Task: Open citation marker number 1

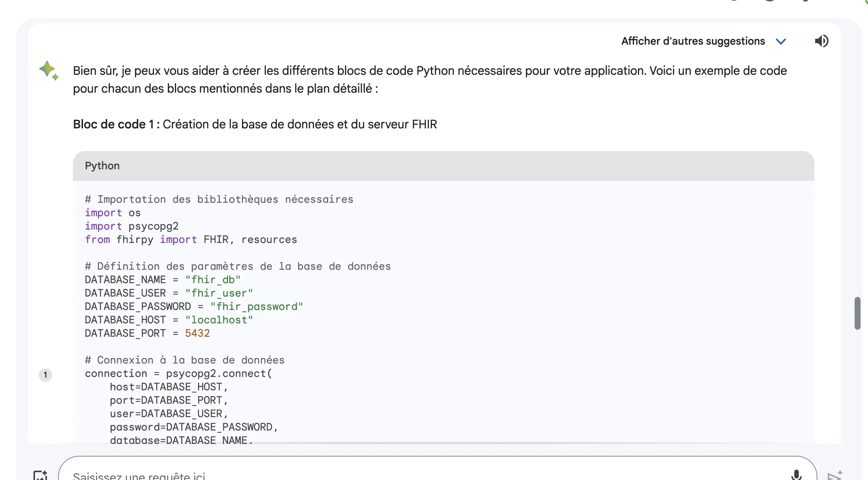Action: point(45,375)
